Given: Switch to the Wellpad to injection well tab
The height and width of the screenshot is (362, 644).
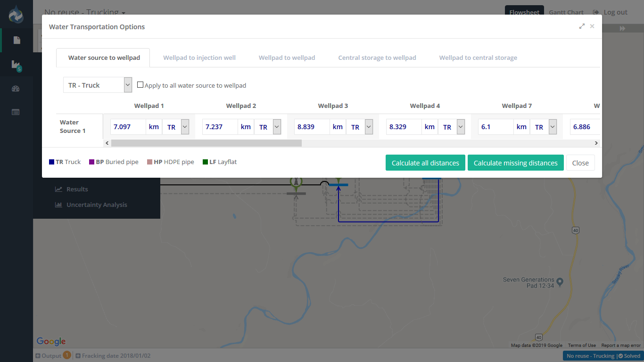Looking at the screenshot, I should pyautogui.click(x=199, y=57).
